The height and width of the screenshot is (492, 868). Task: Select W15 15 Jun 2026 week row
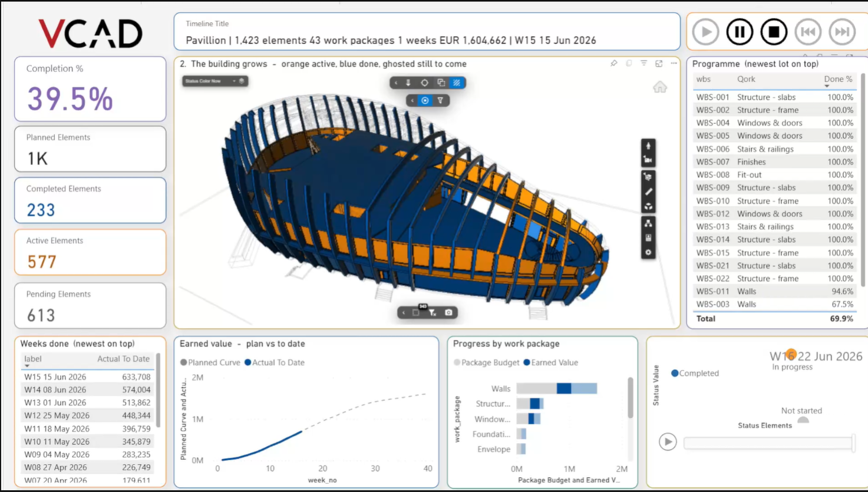coord(87,377)
